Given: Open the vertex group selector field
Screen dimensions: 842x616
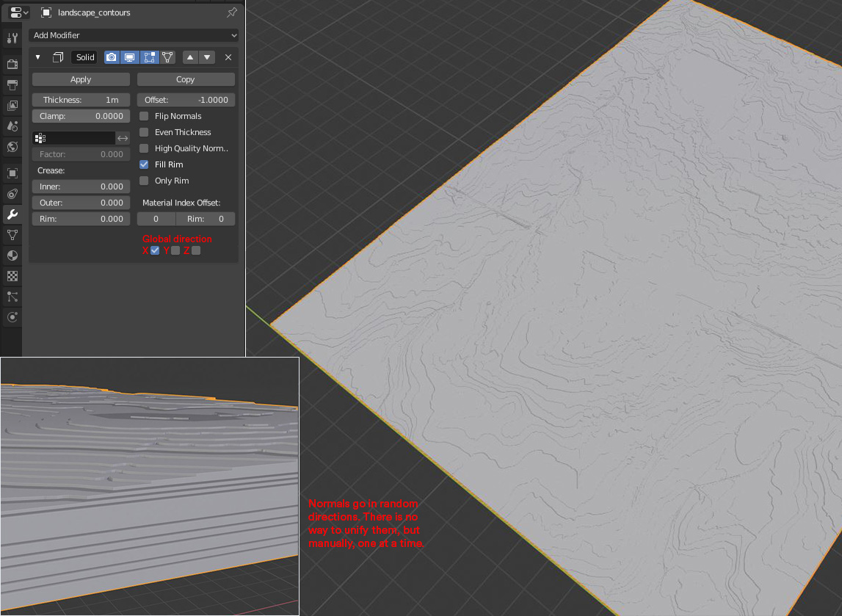Looking at the screenshot, I should pyautogui.click(x=73, y=138).
